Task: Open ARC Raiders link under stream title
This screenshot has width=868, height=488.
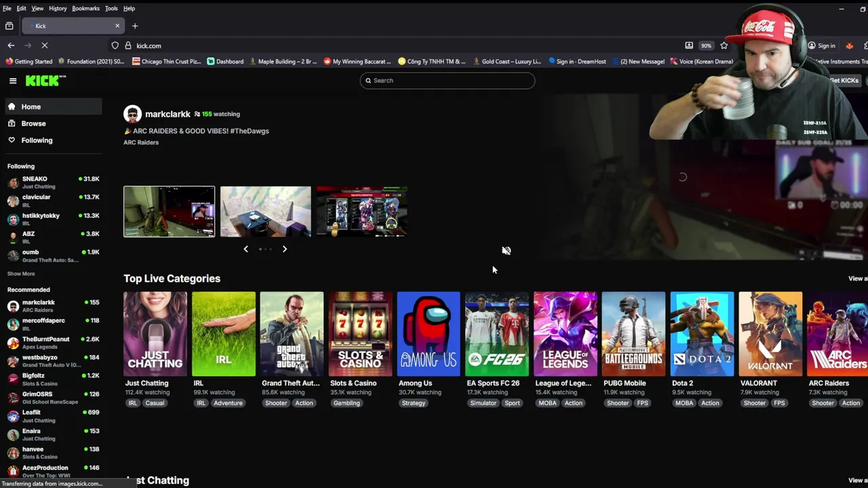Action: pyautogui.click(x=141, y=142)
